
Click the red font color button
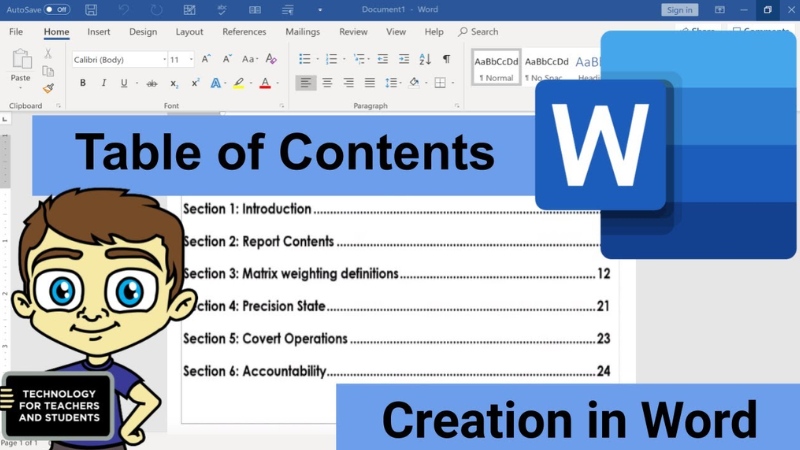coord(265,83)
